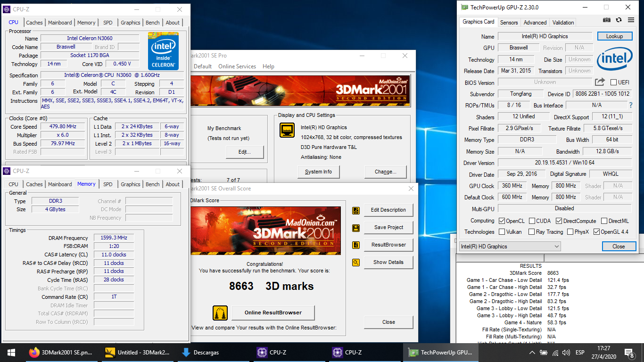Screen dimensions: 644x362
Task: Click the icon beside Online ResultBrowser
Action: tap(220, 313)
